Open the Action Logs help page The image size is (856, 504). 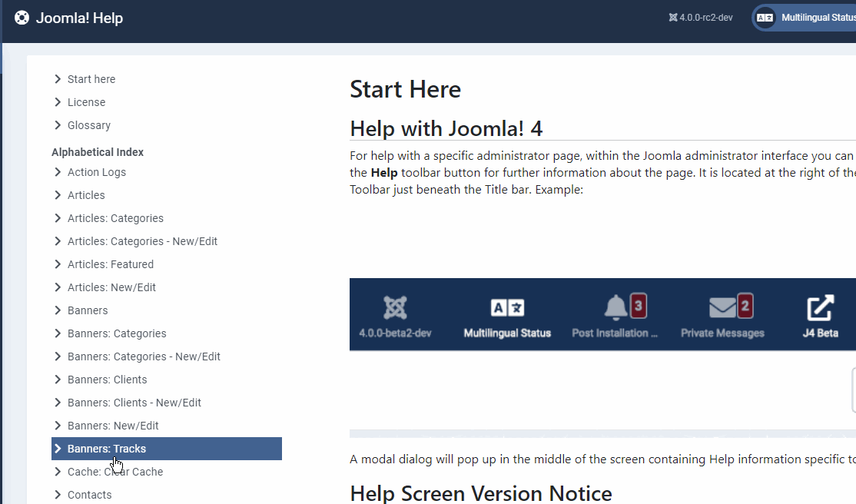(x=97, y=172)
